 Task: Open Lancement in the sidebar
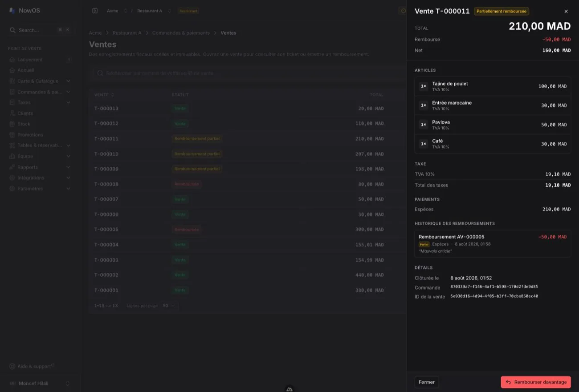coord(40,60)
